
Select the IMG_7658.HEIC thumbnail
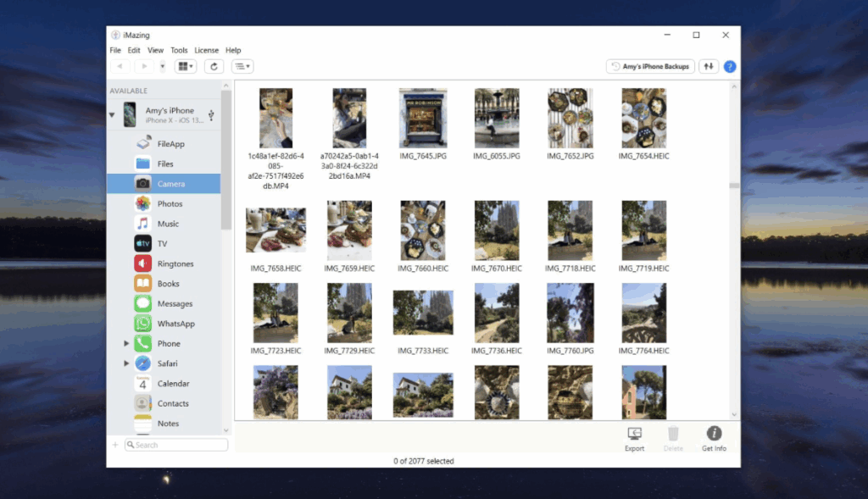[275, 230]
